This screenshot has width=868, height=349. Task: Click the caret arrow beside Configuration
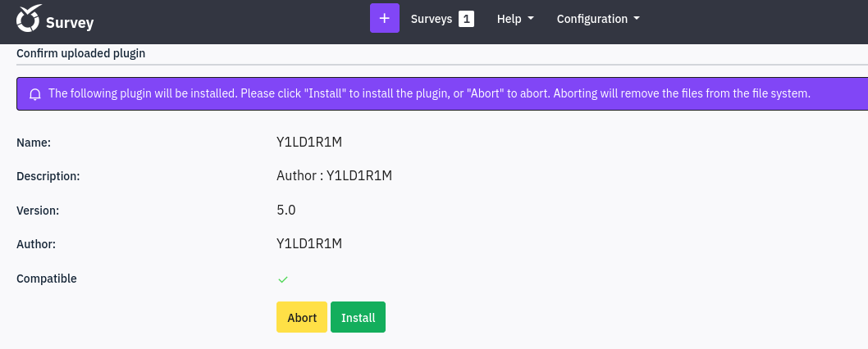[637, 19]
